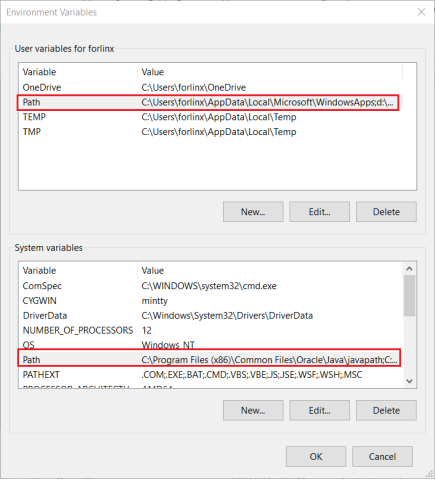Click Delete under system variables
Screen dimensions: 436x480
click(386, 410)
